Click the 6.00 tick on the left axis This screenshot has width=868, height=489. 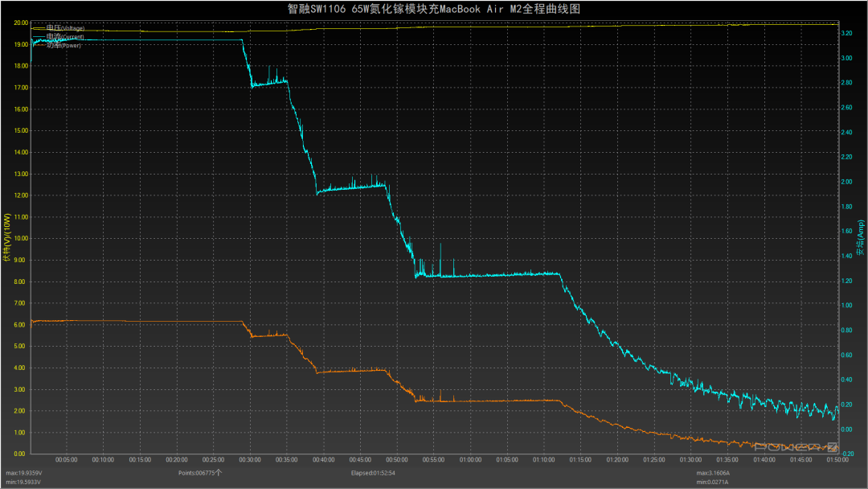point(19,325)
